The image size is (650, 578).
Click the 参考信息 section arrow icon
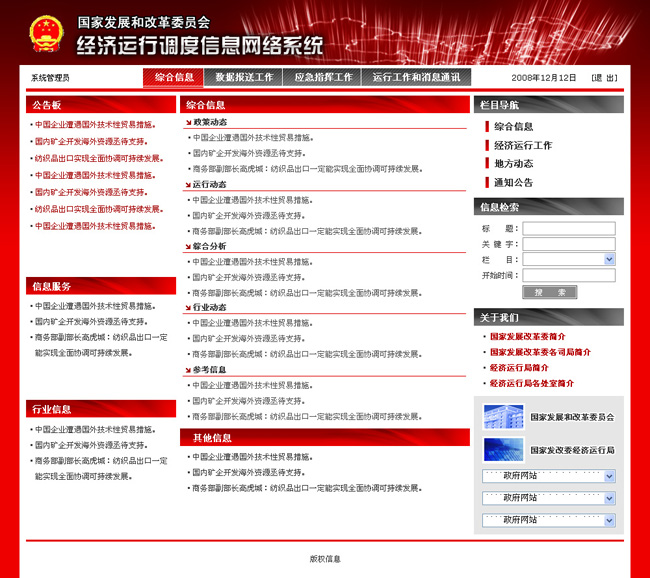pos(188,370)
